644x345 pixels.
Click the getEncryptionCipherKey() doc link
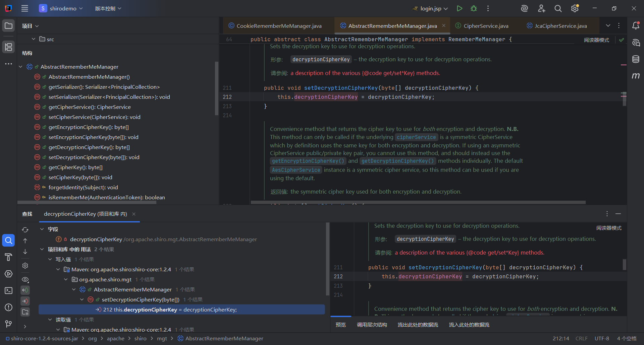tap(308, 161)
